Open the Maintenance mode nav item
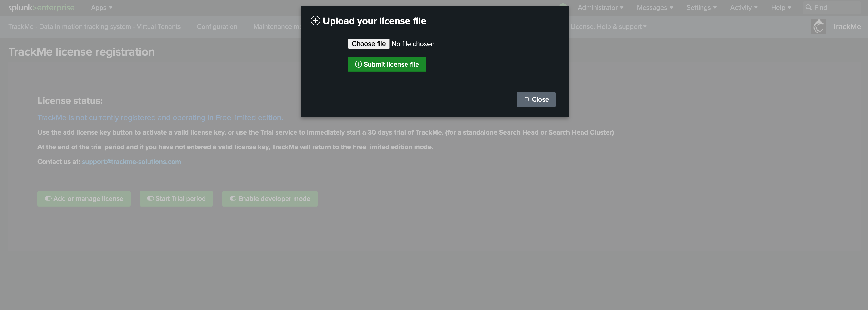Screen dimensions: 868x310 click(277, 27)
